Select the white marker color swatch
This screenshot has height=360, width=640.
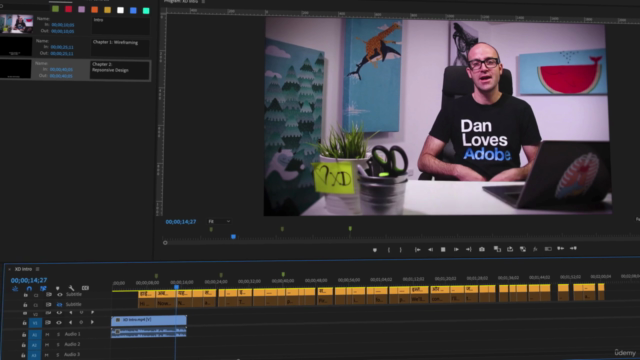point(120,10)
